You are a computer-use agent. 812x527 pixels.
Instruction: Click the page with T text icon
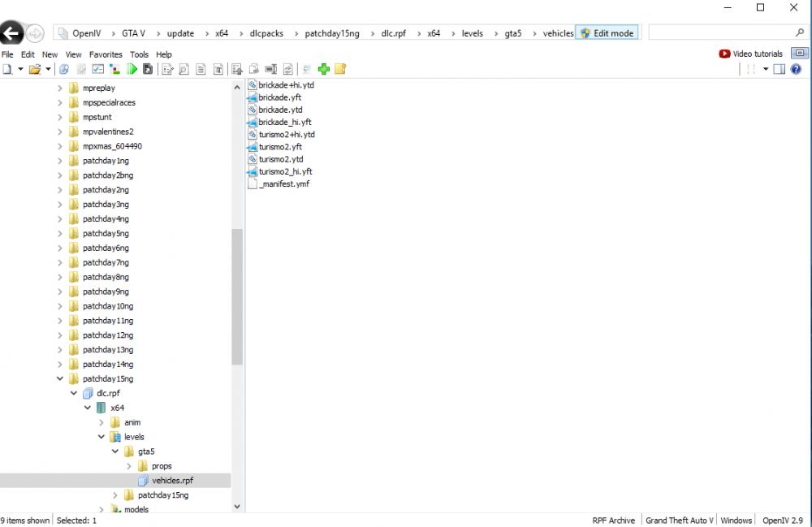218,69
